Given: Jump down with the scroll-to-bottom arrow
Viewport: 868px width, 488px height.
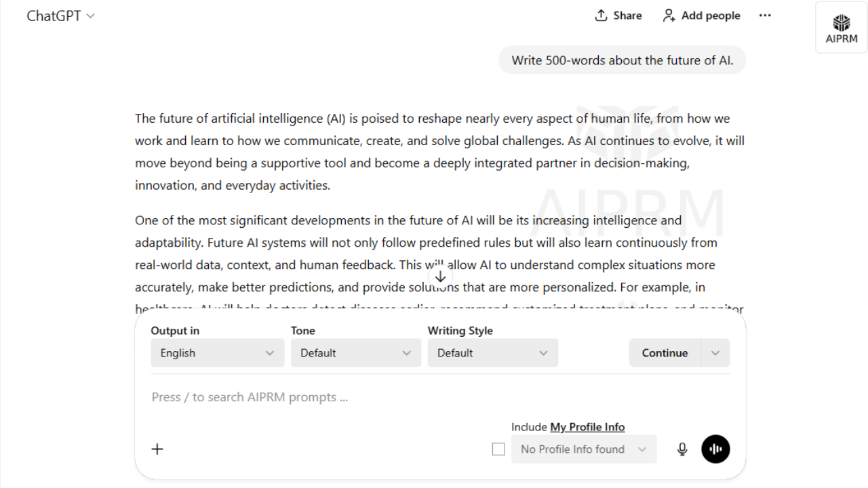Looking at the screenshot, I should coord(440,277).
